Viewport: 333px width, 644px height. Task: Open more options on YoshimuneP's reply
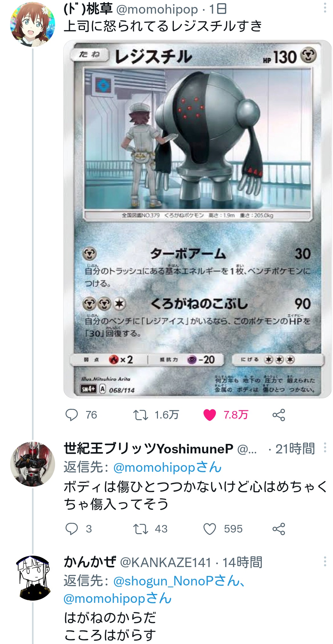(325, 448)
